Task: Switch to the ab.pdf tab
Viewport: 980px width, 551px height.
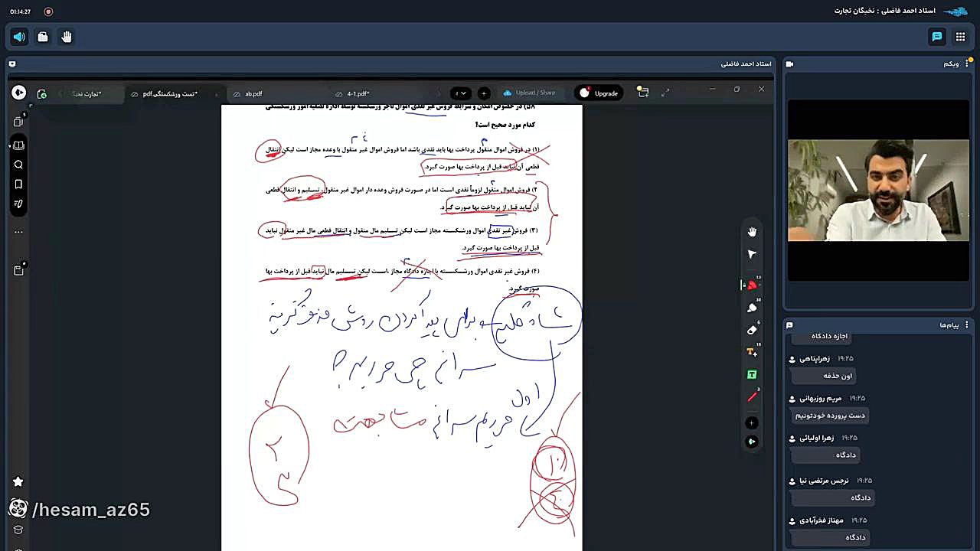Action: [x=253, y=93]
